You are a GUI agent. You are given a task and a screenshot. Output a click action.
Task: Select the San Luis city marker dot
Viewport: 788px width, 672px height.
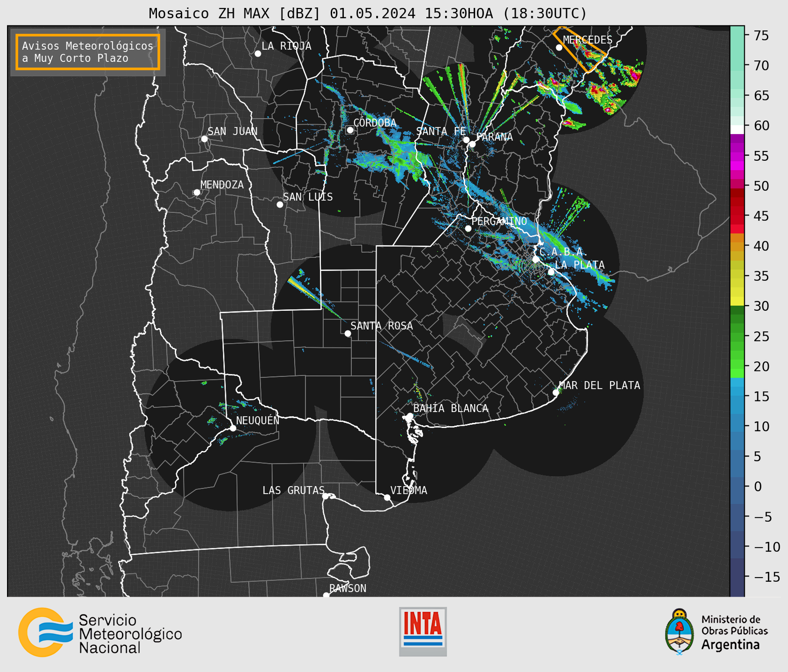pyautogui.click(x=280, y=204)
